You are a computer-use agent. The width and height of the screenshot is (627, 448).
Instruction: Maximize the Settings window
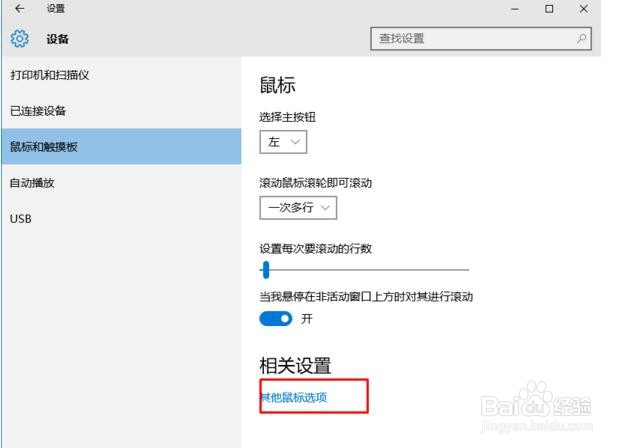coord(549,9)
